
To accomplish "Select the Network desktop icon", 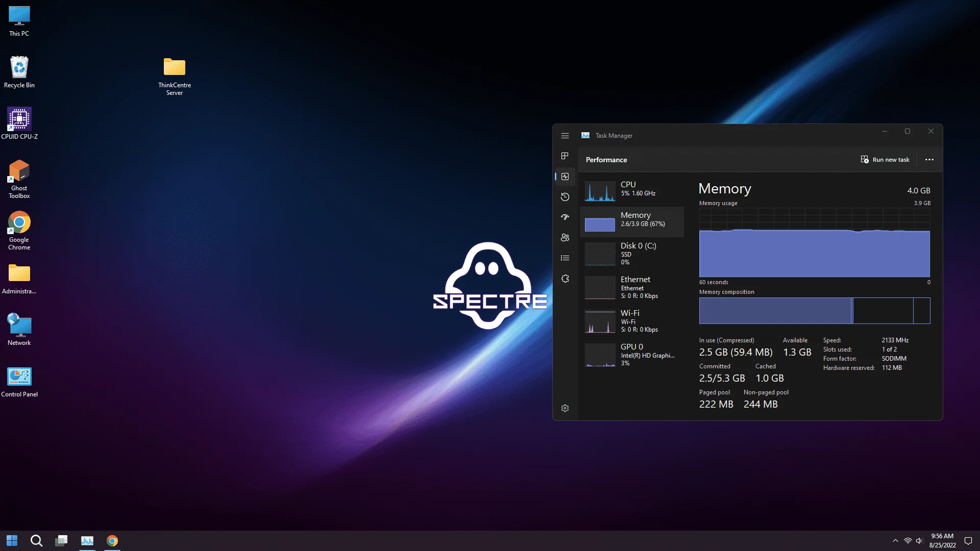I will (19, 330).
